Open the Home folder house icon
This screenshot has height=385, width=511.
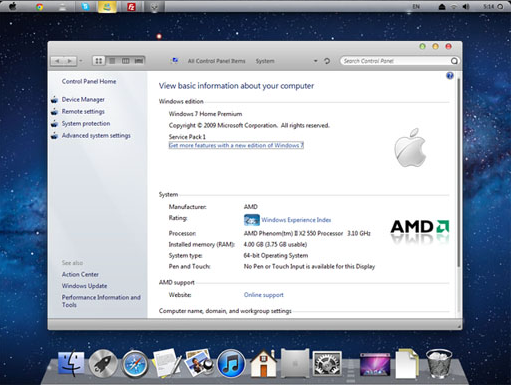pyautogui.click(x=263, y=363)
